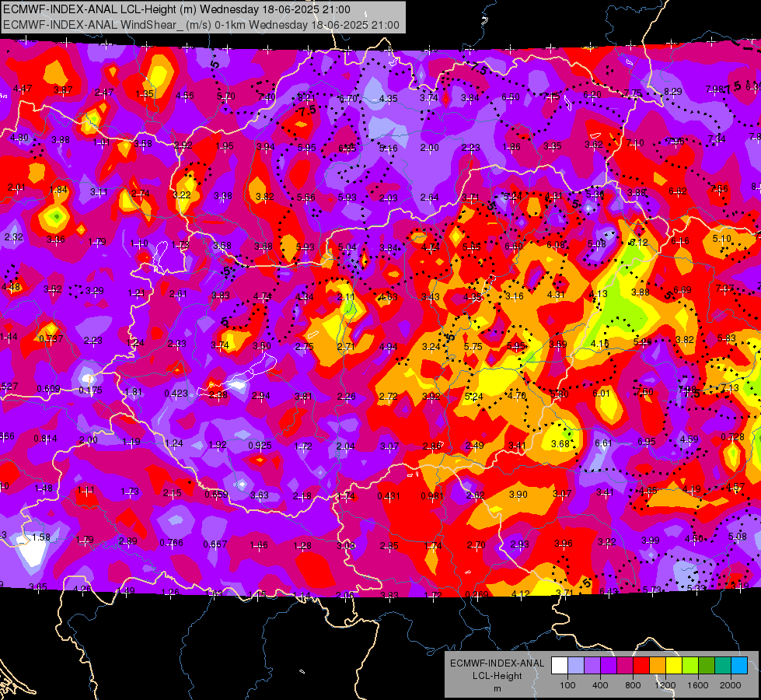Screen dimensions: 761x700
Task: Click the wind shear value 0.814
Action: [45, 438]
